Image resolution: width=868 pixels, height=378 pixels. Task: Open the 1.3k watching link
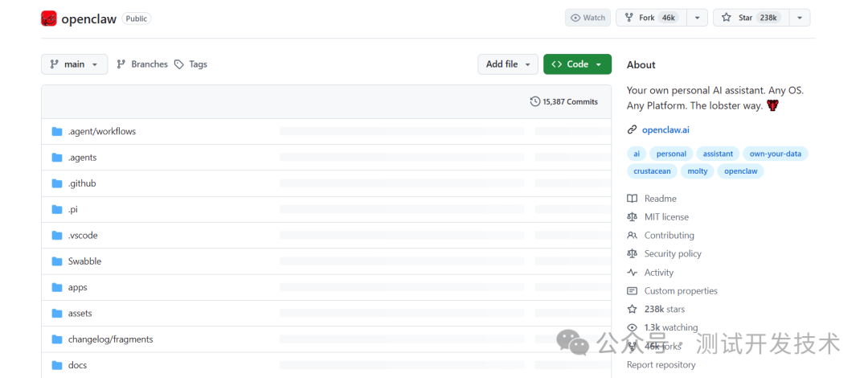pyautogui.click(x=671, y=327)
